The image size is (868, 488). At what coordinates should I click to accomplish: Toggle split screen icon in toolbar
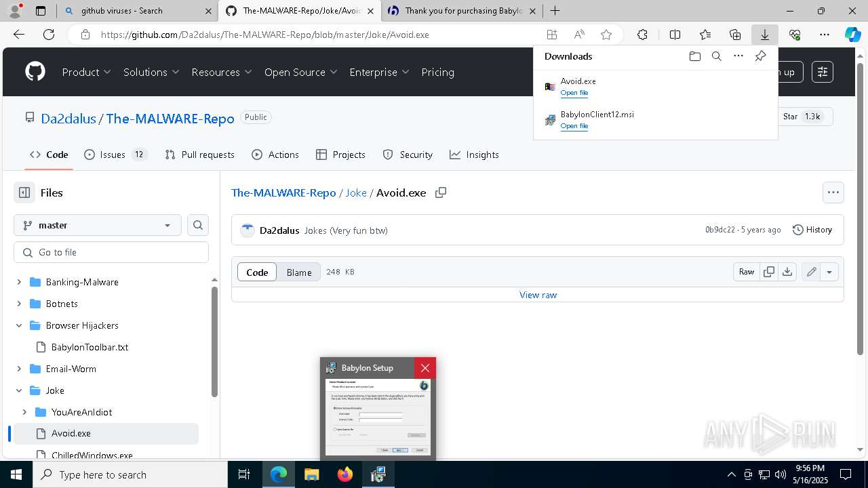[x=675, y=35]
